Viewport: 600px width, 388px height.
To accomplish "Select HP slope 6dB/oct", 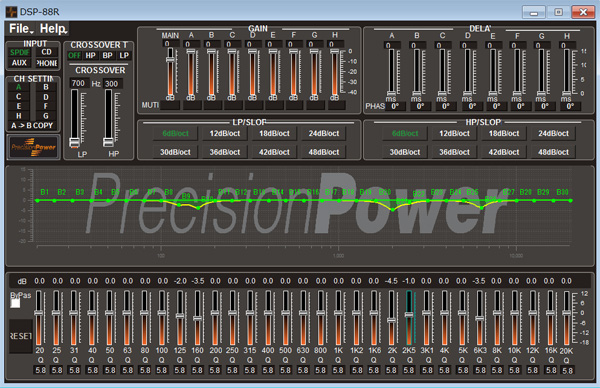I will pos(405,134).
